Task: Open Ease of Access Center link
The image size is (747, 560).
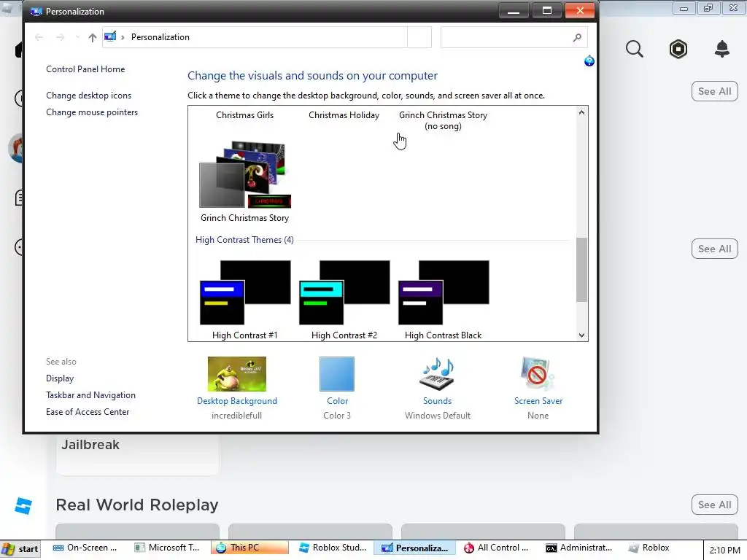Action: point(88,411)
